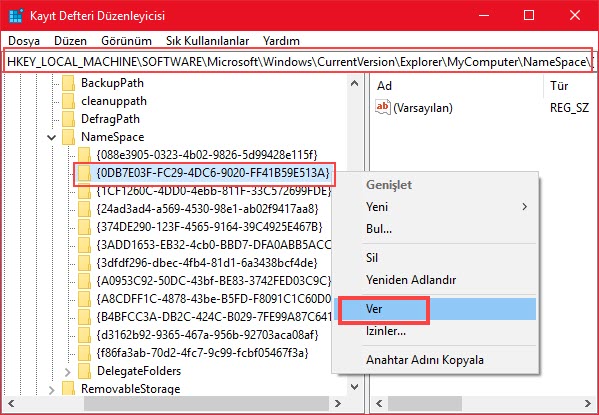Choose Ver in the context menu
599x415 pixels.
[x=435, y=309]
